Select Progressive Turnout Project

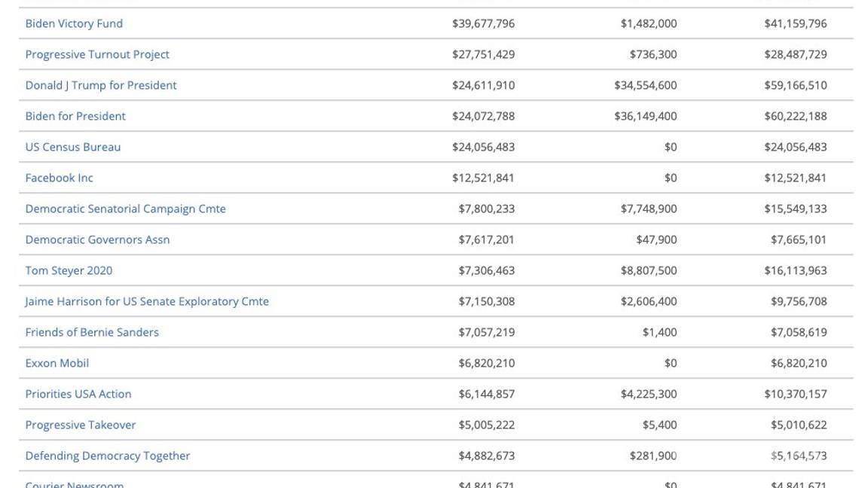(x=96, y=54)
